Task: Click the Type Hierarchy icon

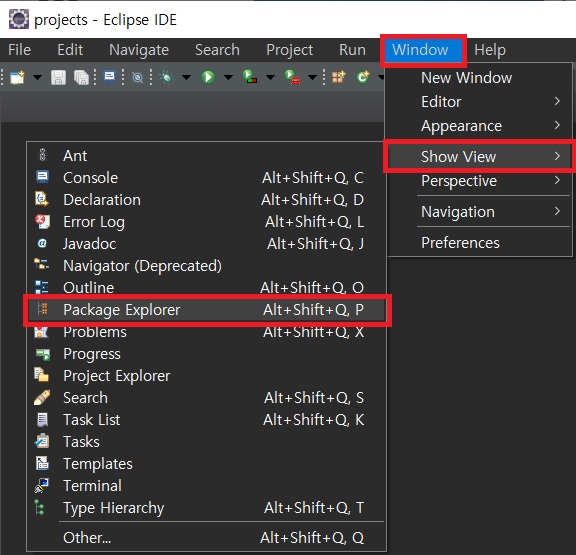Action: click(x=39, y=508)
